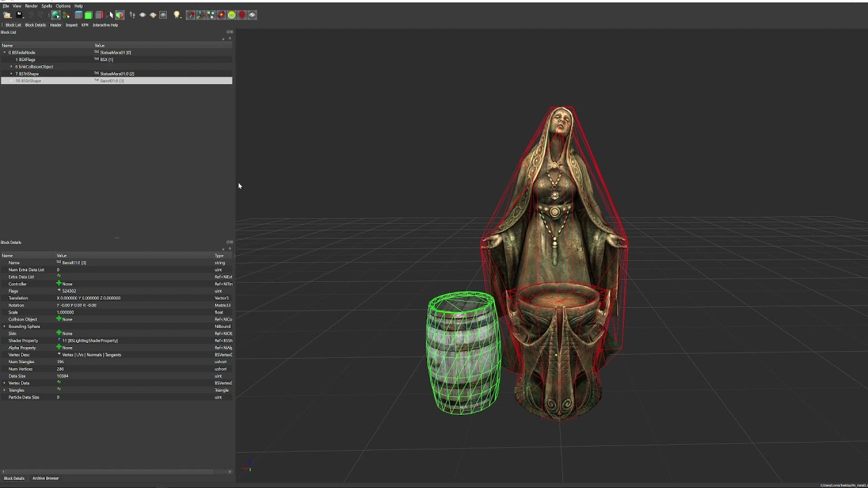868x488 pixels.
Task: Click the User view split-plane icon
Action: [110, 15]
